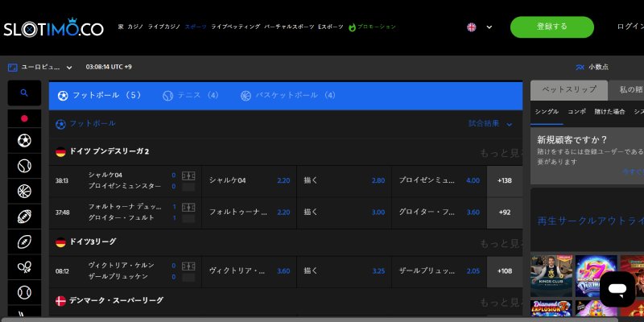Screen dimensions: 644x322
Task: Select the rugby ball sidebar icon
Action: (24, 242)
